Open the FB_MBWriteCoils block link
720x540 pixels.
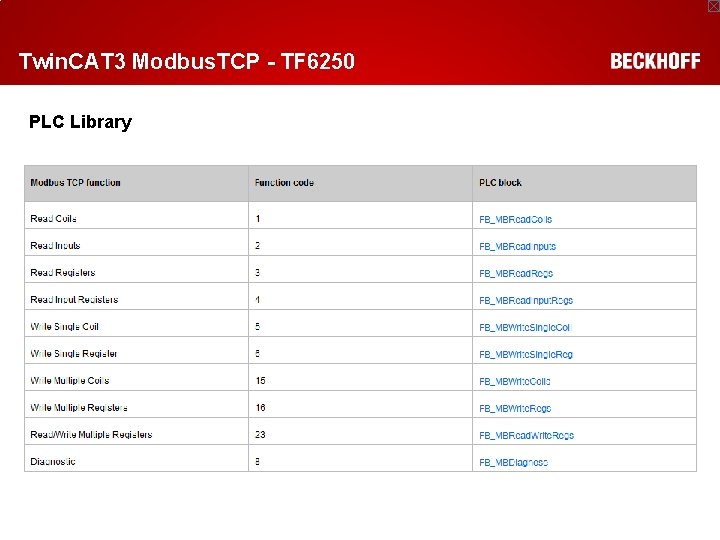pos(514,382)
